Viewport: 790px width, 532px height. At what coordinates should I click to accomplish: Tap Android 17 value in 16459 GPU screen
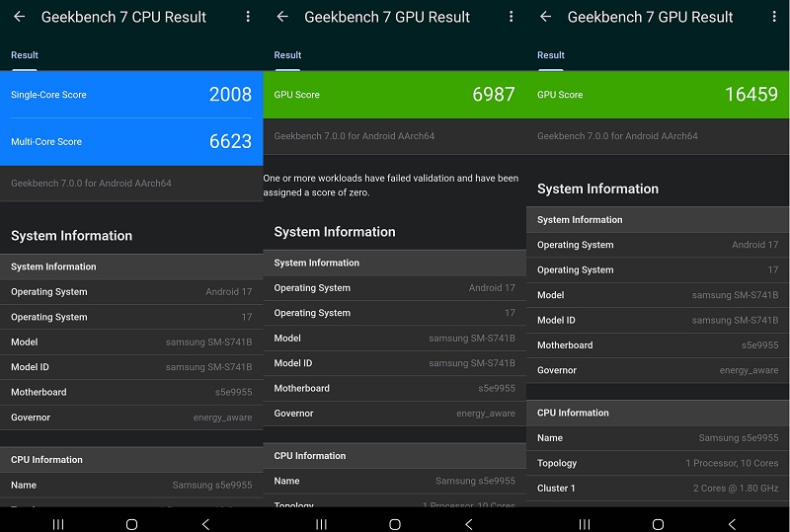755,245
